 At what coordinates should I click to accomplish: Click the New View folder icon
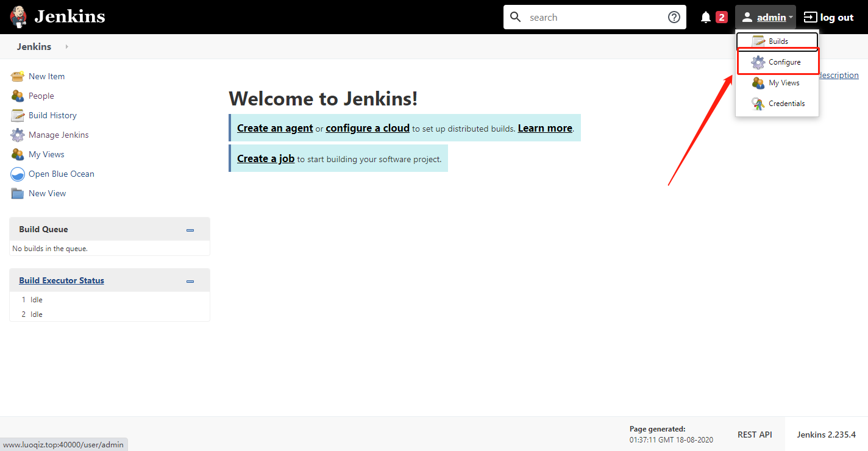[18, 193]
